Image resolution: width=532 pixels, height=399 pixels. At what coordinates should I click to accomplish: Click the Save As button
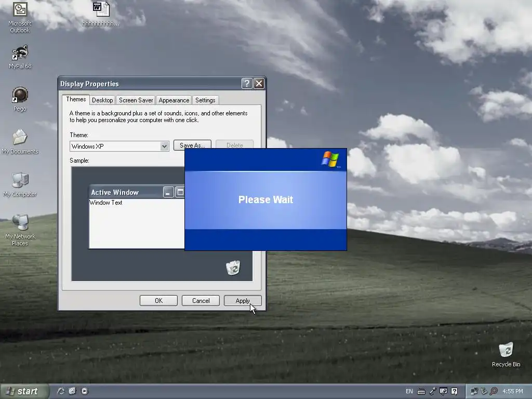click(192, 144)
